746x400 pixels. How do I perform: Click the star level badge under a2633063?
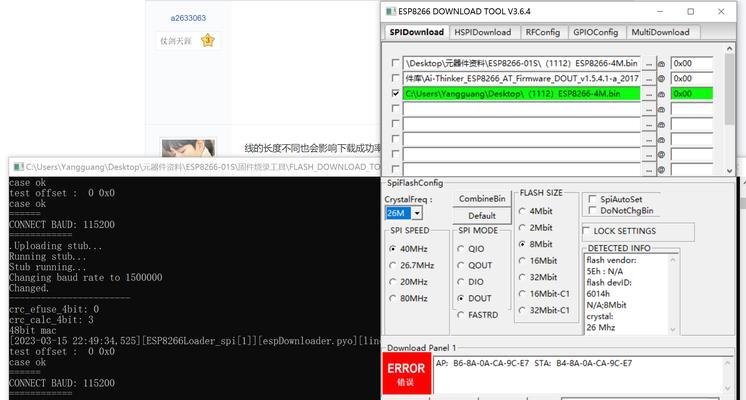click(207, 40)
